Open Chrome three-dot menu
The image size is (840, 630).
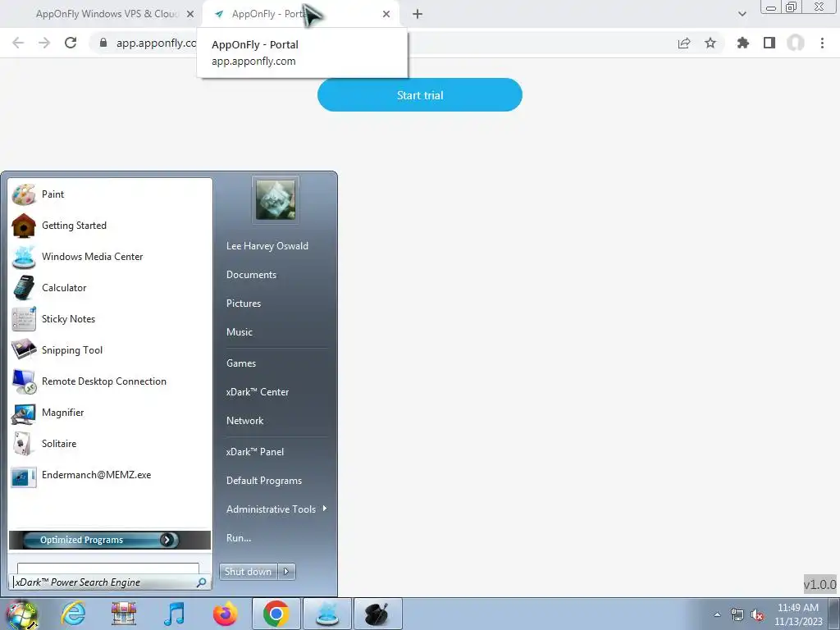(822, 43)
